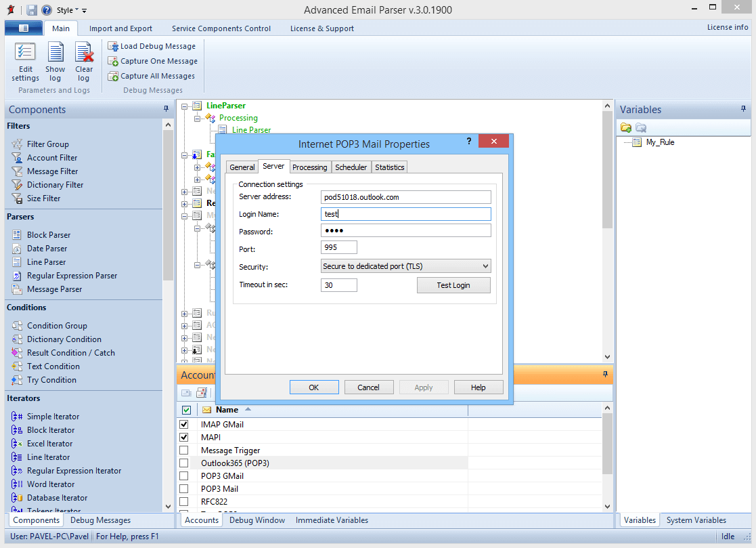This screenshot has height=548, width=756.
Task: Select the Filter Group component
Action: pyautogui.click(x=41, y=144)
